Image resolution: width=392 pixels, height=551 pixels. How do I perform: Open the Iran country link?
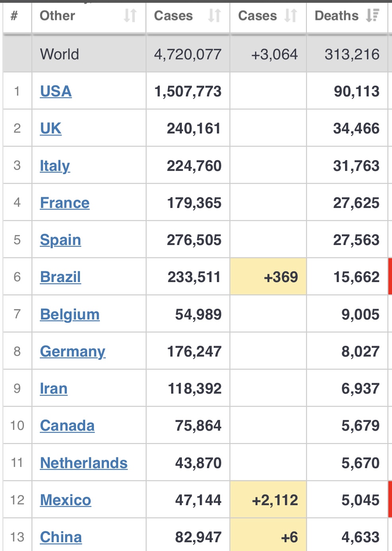pos(54,388)
